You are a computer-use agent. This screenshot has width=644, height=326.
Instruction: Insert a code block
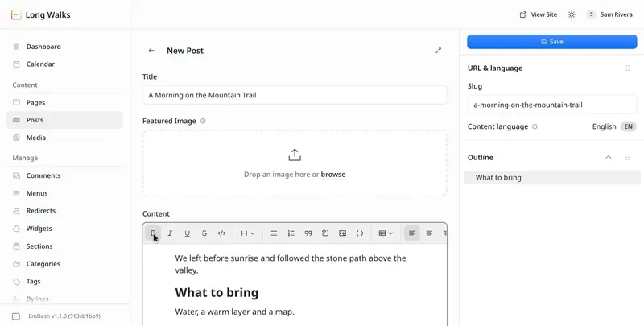360,233
